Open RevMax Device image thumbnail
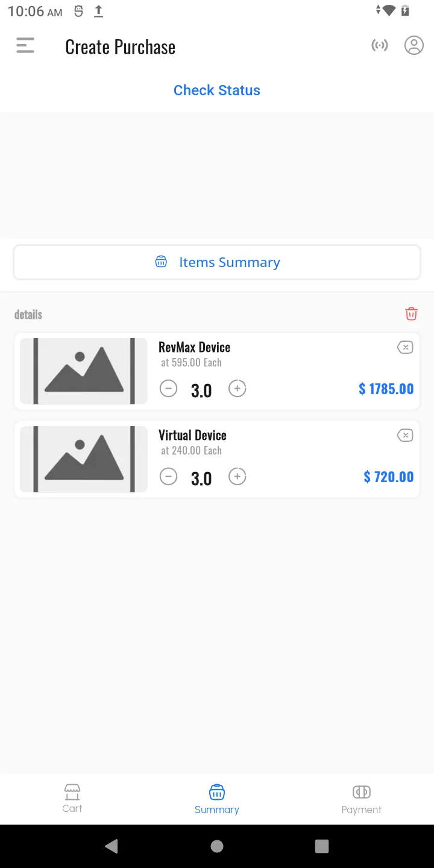434x868 pixels. (x=84, y=371)
